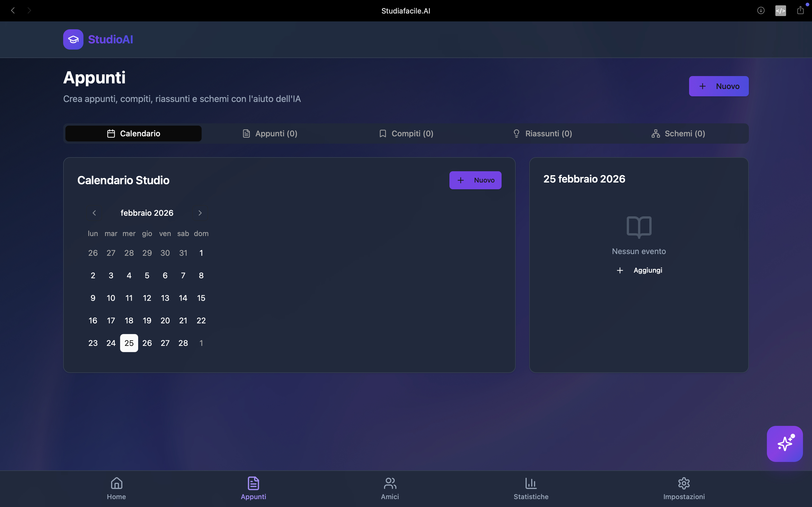Viewport: 812px width, 507px height.
Task: Click the StudioAI graduation cap logo
Action: click(x=73, y=39)
